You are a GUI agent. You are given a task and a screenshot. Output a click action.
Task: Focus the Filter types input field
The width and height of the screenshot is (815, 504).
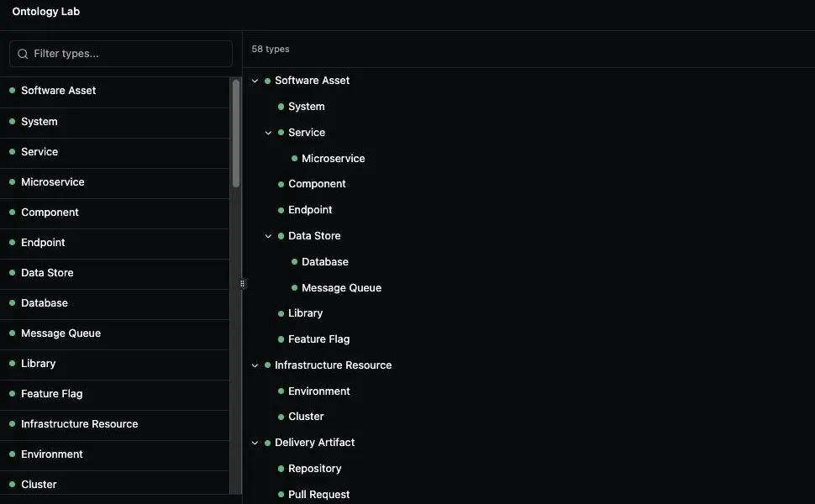coord(121,54)
